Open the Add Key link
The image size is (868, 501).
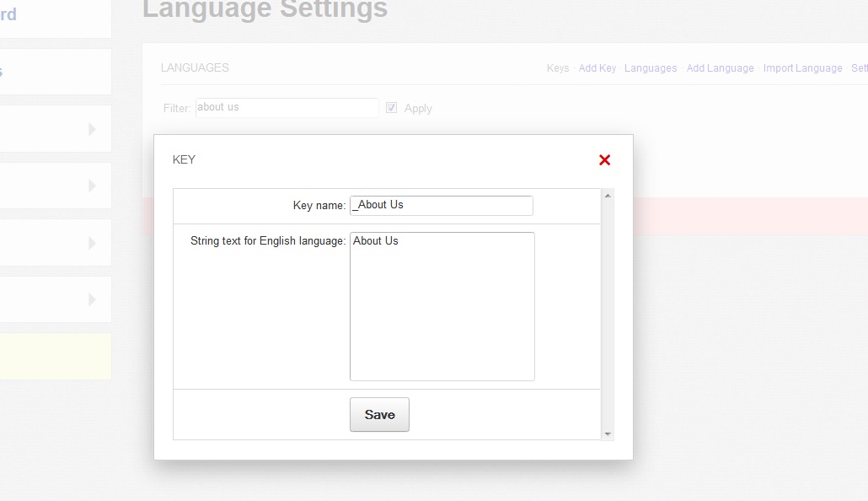coord(597,68)
